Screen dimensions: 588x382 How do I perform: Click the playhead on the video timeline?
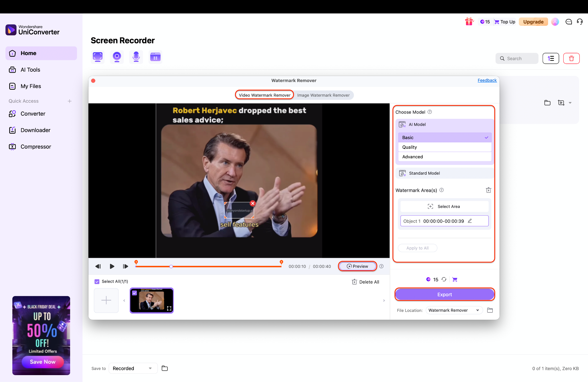pyautogui.click(x=171, y=266)
